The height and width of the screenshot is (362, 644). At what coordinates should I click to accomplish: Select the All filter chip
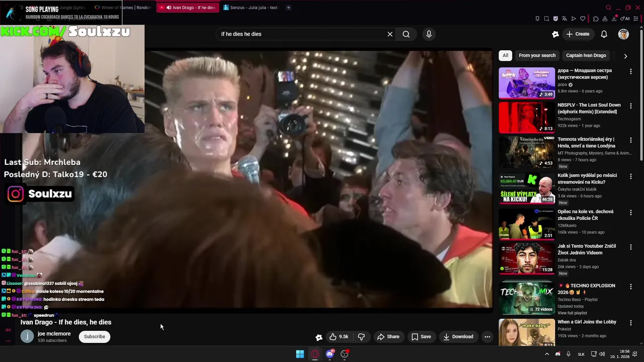(505, 55)
